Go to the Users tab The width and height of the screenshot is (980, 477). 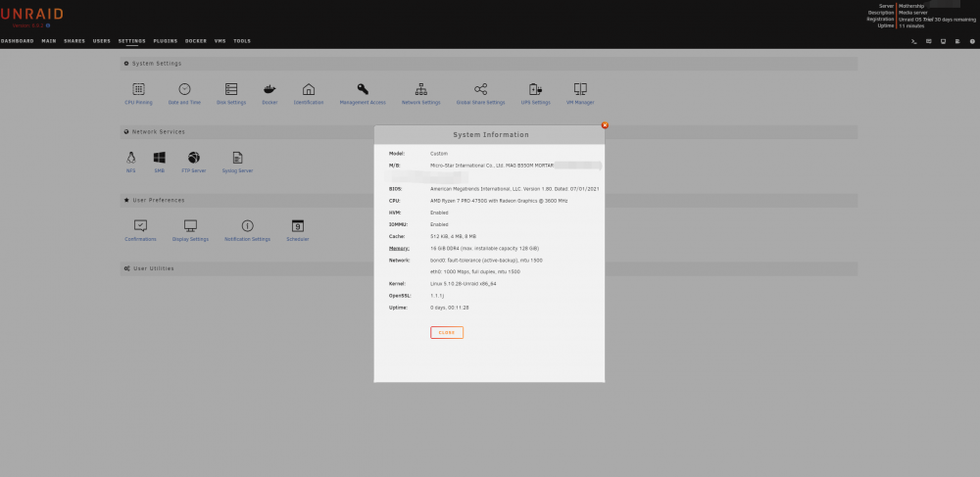click(x=102, y=41)
